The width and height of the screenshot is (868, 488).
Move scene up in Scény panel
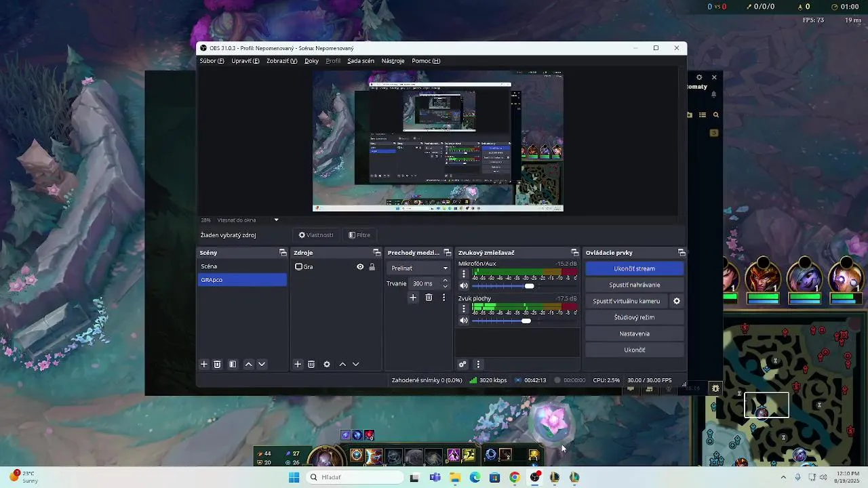(x=248, y=364)
